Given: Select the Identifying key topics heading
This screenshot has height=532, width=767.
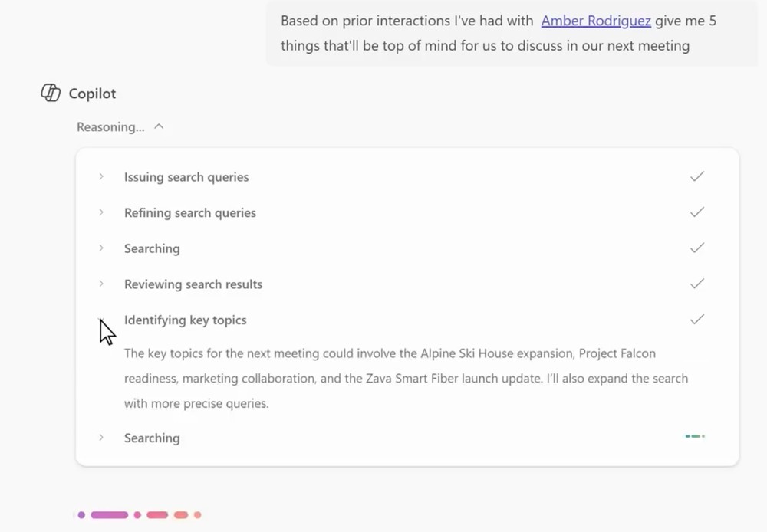Looking at the screenshot, I should [x=186, y=320].
